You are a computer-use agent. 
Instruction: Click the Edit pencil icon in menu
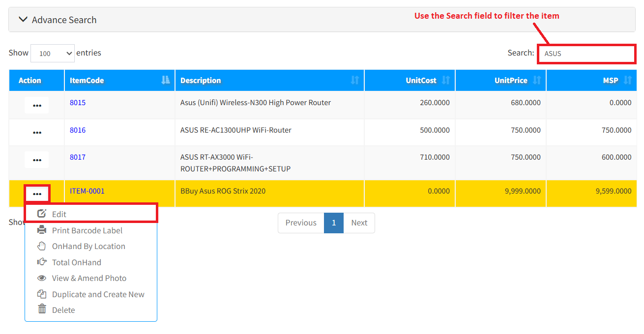click(42, 214)
